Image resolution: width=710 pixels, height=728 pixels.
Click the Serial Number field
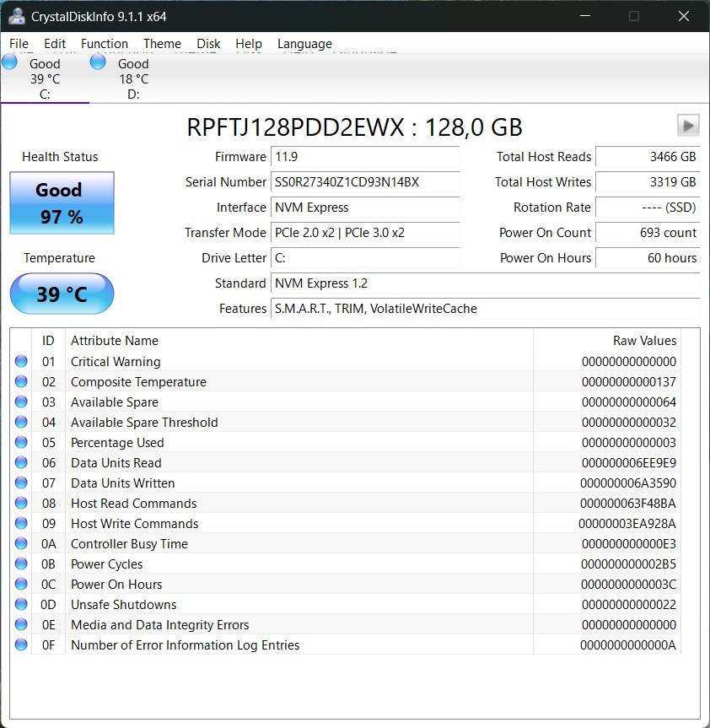[365, 182]
